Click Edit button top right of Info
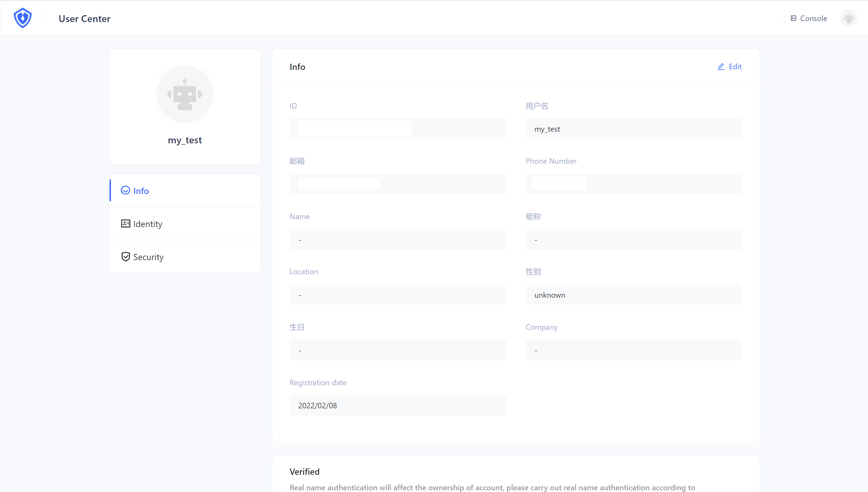This screenshot has width=868, height=492. [x=730, y=66]
